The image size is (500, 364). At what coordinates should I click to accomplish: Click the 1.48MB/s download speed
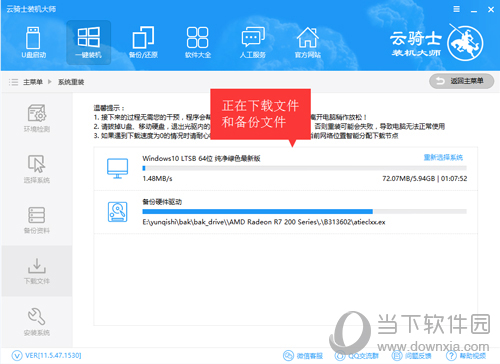pos(157,179)
